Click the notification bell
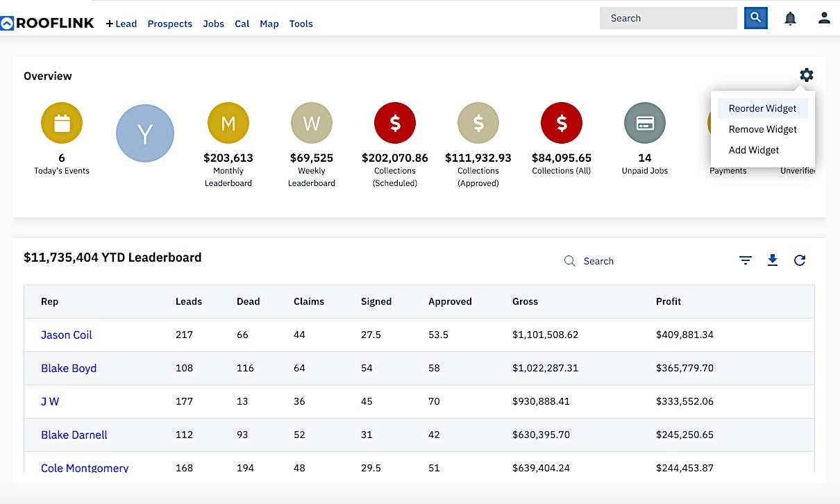840x504 pixels. click(790, 18)
